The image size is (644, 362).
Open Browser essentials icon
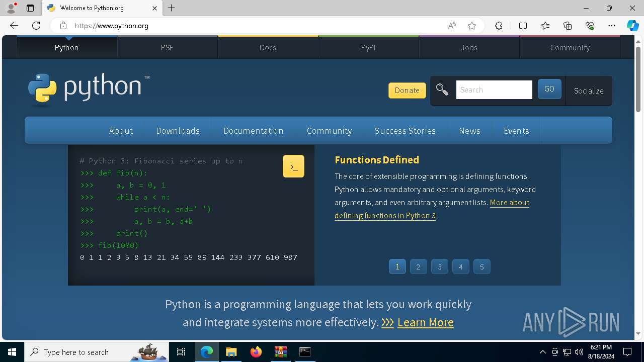[590, 26]
